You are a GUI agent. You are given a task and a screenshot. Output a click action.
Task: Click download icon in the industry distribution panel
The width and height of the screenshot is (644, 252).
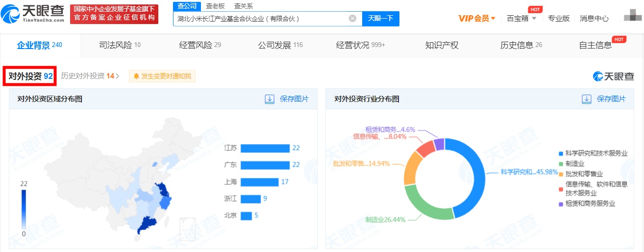point(587,99)
